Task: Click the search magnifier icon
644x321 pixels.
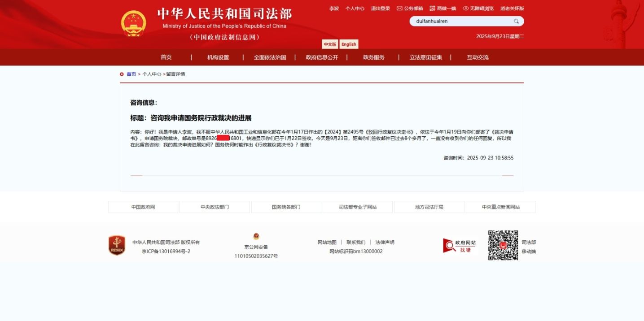Action: [516, 21]
